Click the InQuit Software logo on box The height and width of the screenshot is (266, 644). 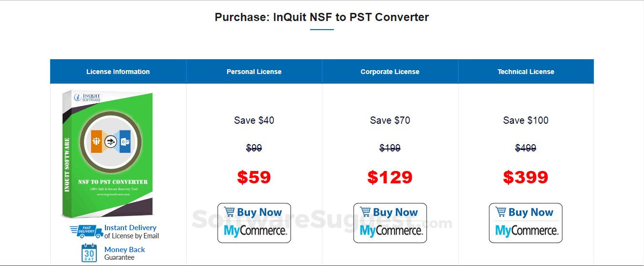pos(87,98)
